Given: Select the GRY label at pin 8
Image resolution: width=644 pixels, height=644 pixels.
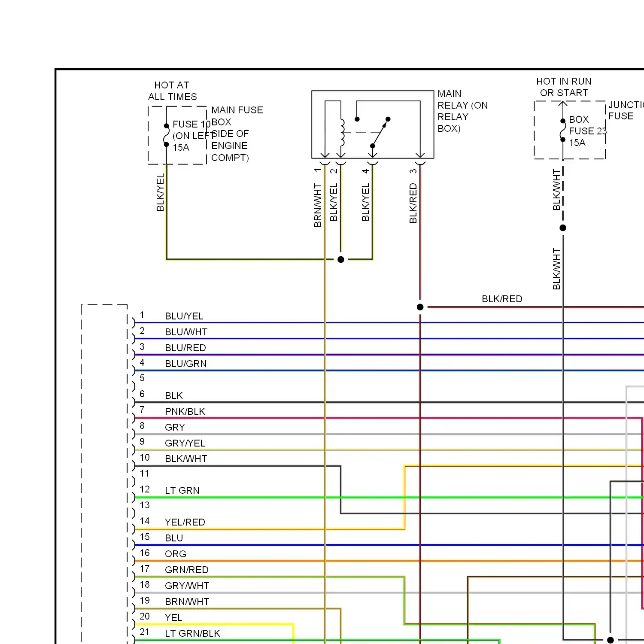Looking at the screenshot, I should (x=175, y=427).
